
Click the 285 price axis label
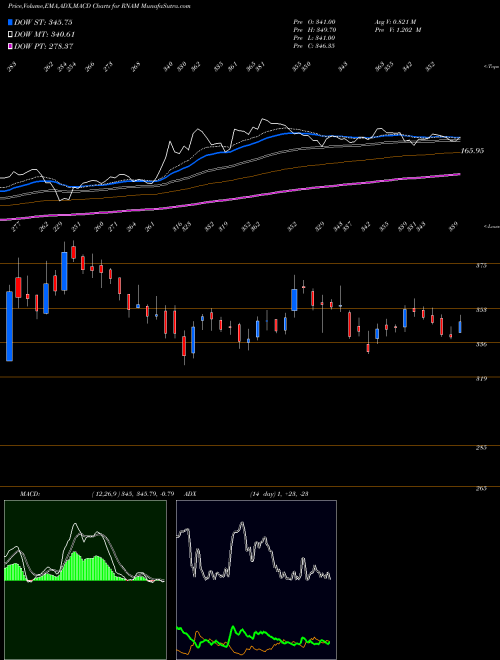coord(481,448)
